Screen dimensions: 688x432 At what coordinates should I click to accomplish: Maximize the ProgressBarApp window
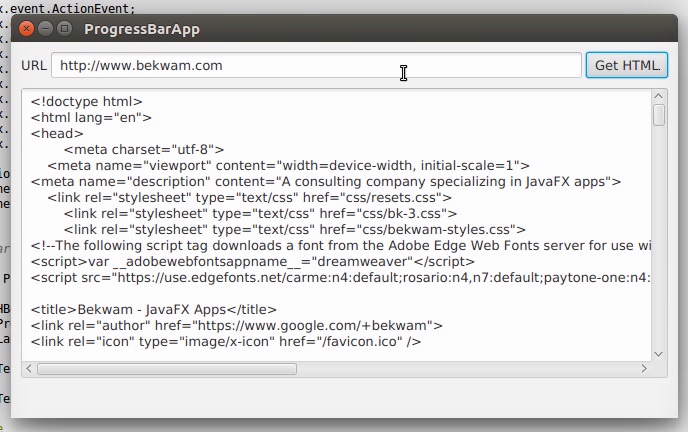[65, 29]
